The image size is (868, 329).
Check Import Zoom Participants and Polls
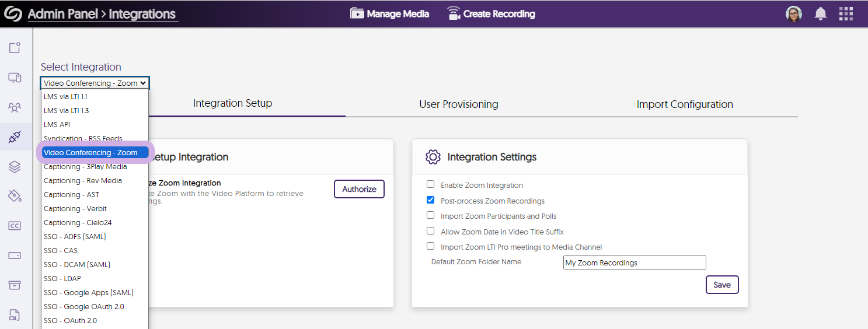(430, 215)
